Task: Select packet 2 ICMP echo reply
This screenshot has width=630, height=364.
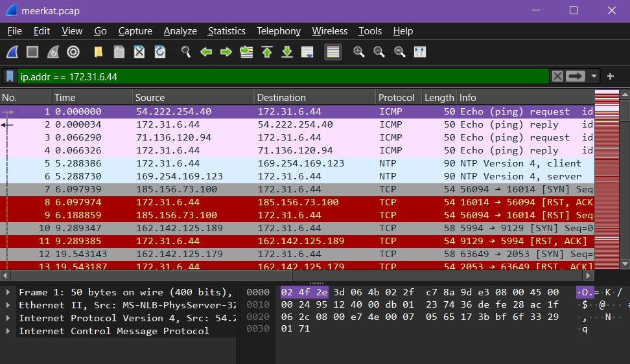Action: point(297,124)
